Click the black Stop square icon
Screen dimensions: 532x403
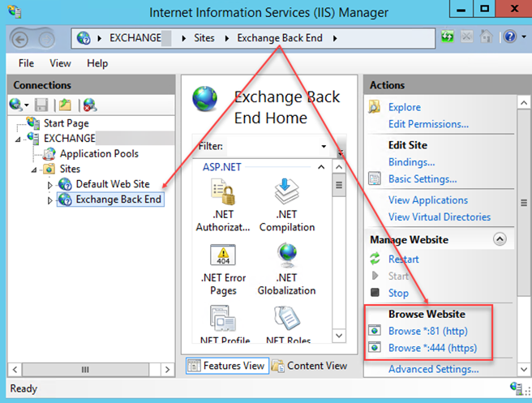(x=375, y=293)
